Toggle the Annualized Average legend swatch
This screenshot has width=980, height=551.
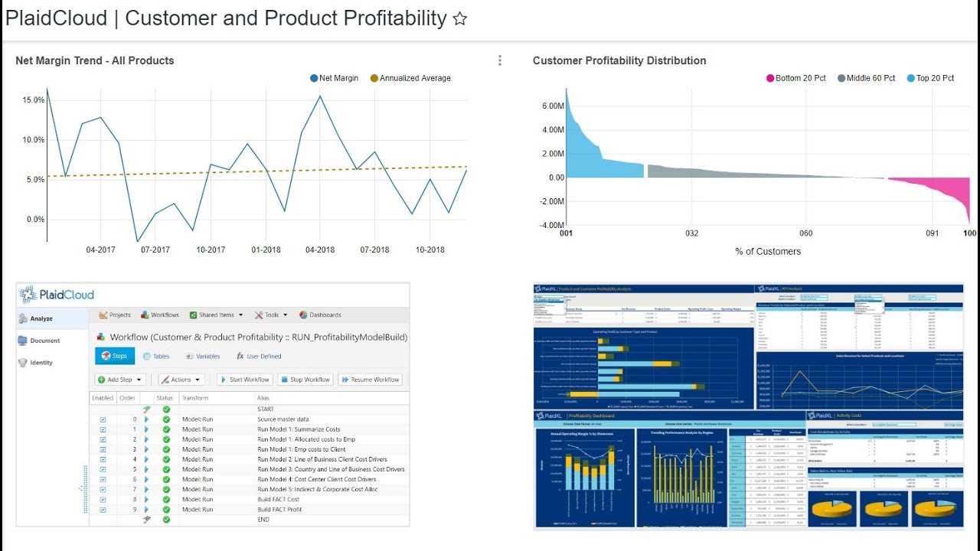tap(374, 78)
